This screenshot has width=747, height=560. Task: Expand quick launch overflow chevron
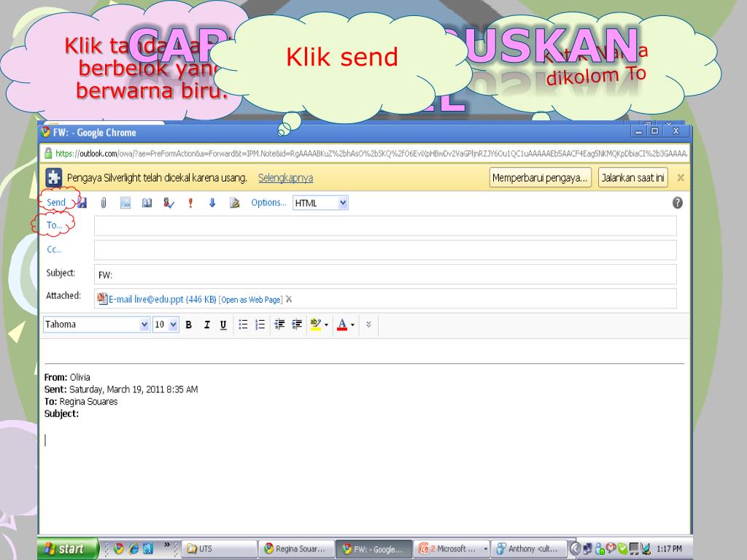tap(167, 545)
